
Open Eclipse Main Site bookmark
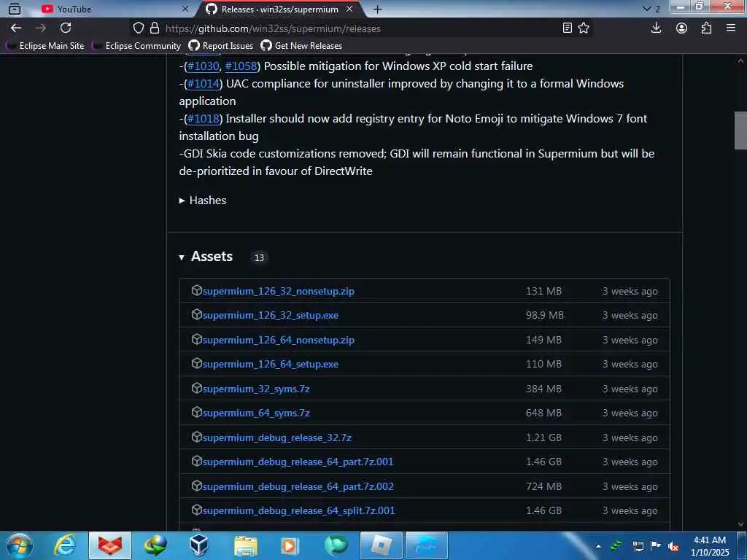46,46
